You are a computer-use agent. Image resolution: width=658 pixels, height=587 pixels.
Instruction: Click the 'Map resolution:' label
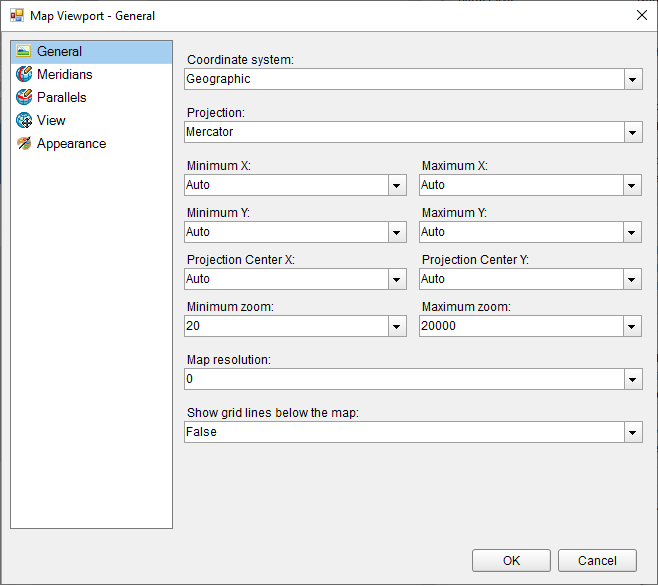pyautogui.click(x=229, y=360)
